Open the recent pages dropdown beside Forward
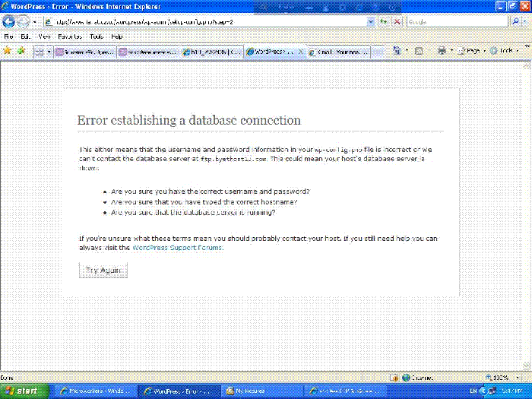532x399 pixels. pyautogui.click(x=35, y=22)
